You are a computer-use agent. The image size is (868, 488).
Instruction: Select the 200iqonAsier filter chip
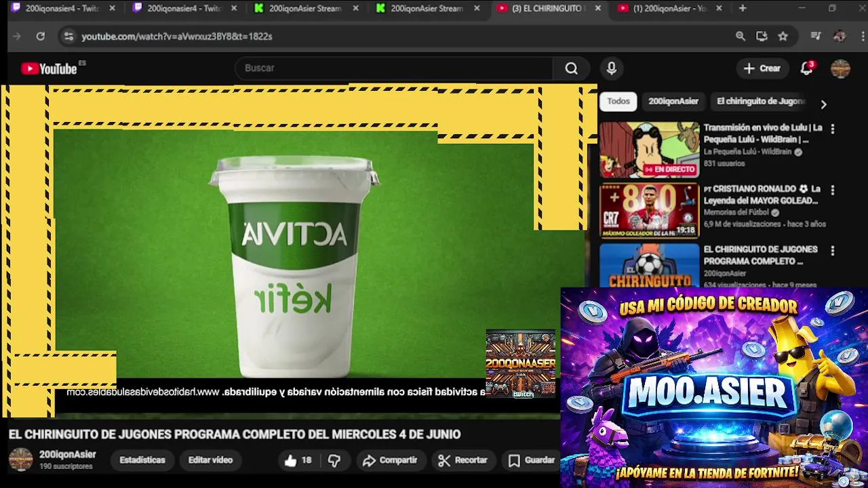point(673,101)
